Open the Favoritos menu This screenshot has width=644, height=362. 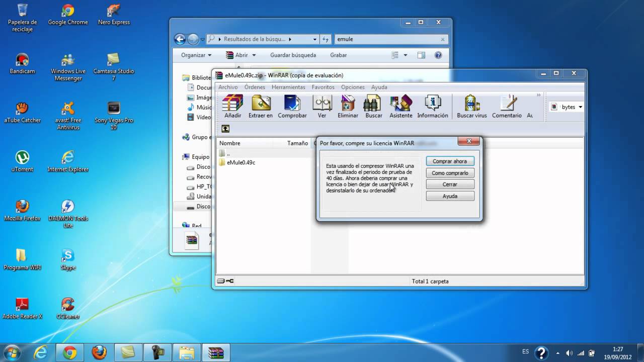[323, 87]
